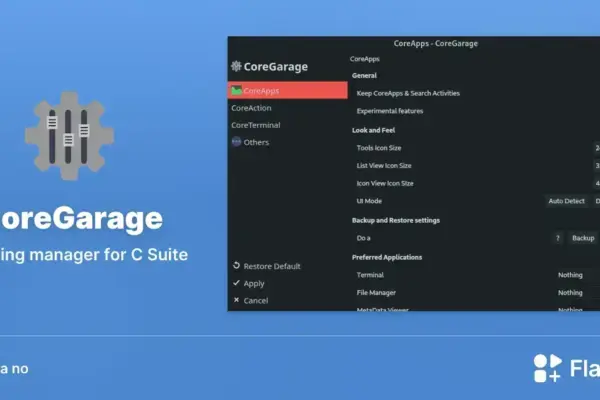Click the 'Terminal' preferred application label

tap(370, 275)
